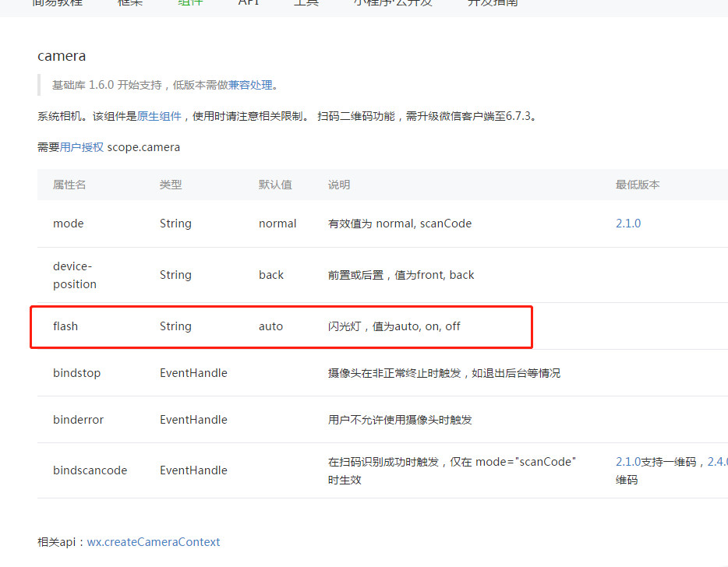This screenshot has width=728, height=567.
Task: Click the 默认值 column header
Action: [x=275, y=185]
